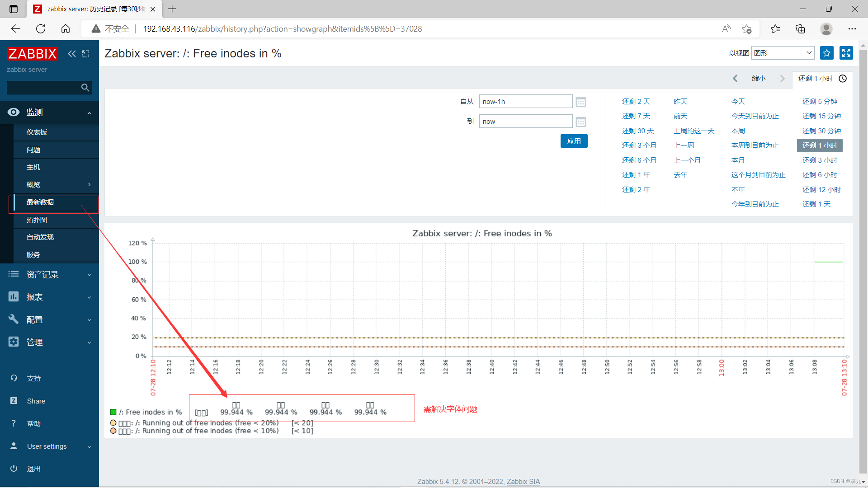This screenshot has height=488, width=868.
Task: Click the favorite star icon
Action: click(x=826, y=53)
